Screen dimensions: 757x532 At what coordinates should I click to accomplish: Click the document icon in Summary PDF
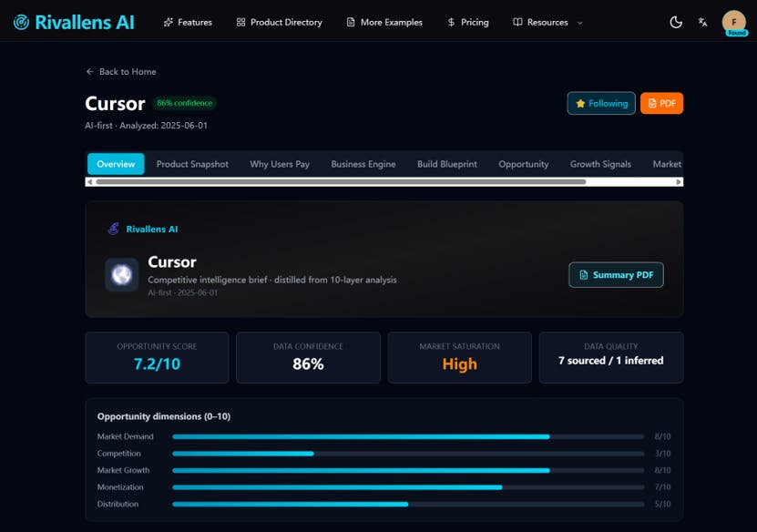coord(584,275)
